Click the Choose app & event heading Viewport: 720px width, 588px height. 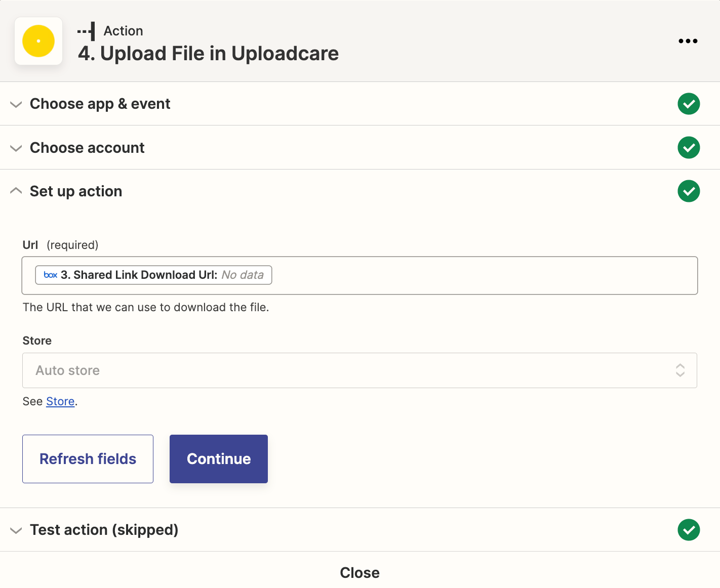click(x=100, y=104)
